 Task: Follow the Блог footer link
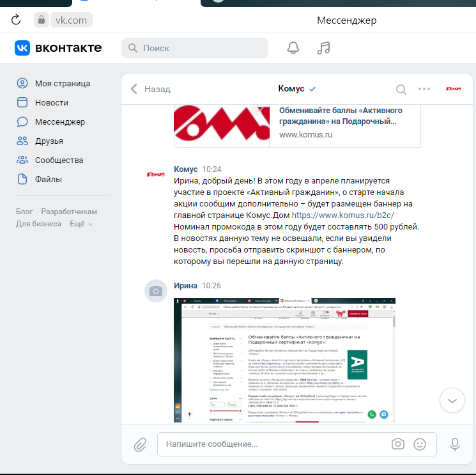(x=24, y=212)
